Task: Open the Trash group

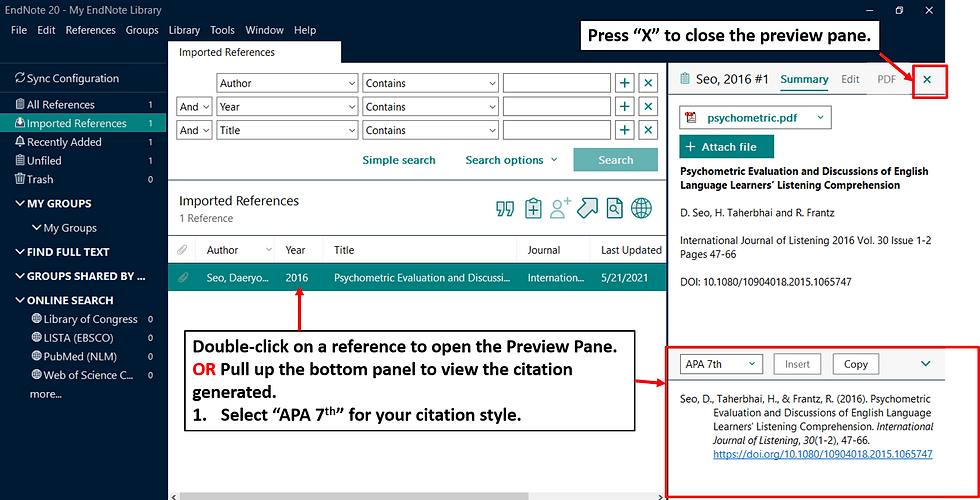Action: coord(83,179)
